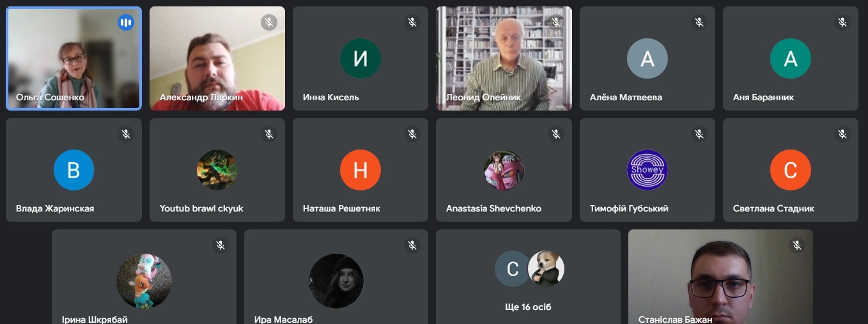The width and height of the screenshot is (868, 324).
Task: Click the game character avatar of Youtub brawl ckyuk
Action: coord(217,170)
